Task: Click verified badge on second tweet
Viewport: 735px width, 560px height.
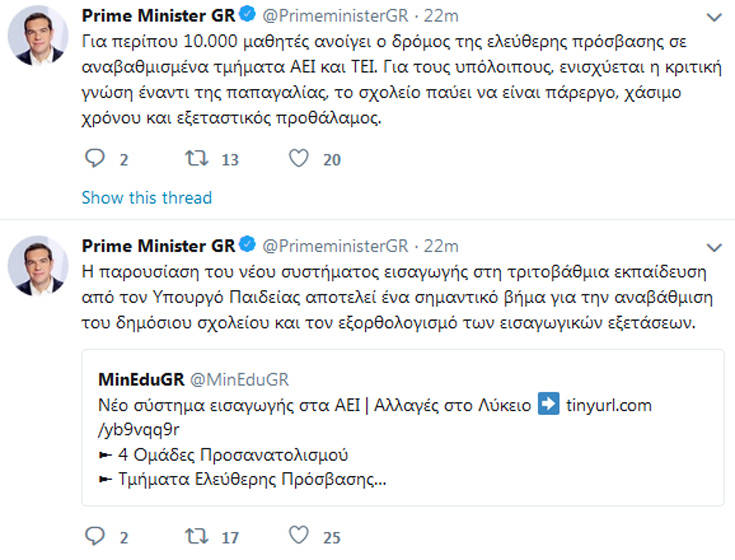Action: pyautogui.click(x=247, y=246)
